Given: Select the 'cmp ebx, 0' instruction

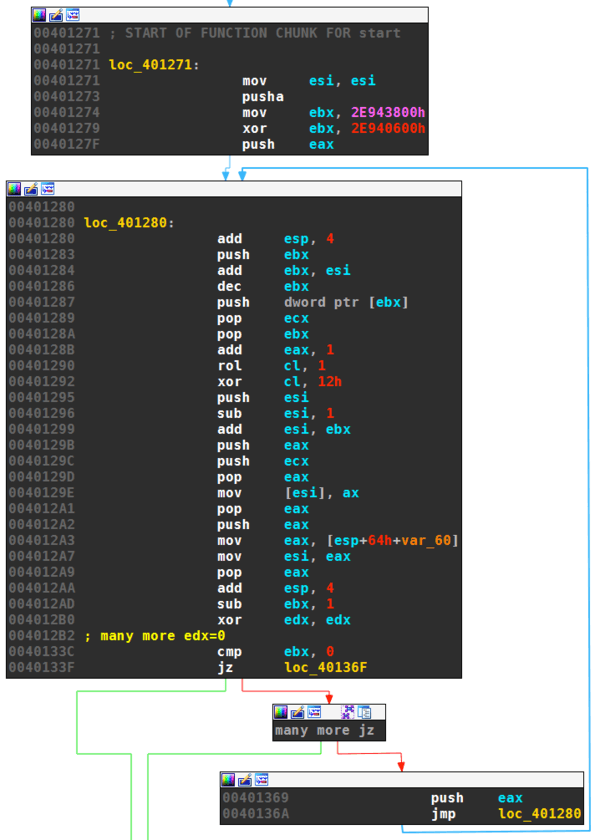Looking at the screenshot, I should pos(275,652).
